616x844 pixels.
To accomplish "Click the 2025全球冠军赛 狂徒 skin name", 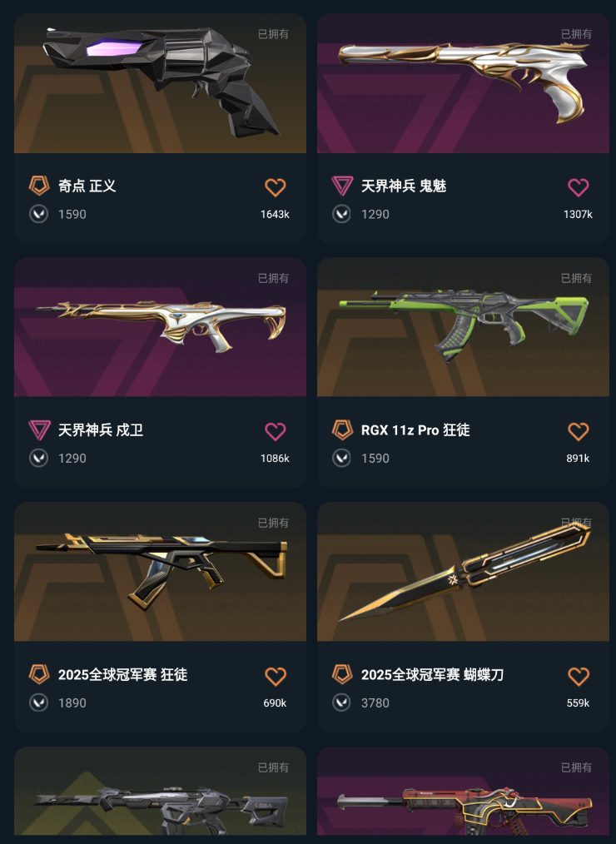I will coord(122,674).
